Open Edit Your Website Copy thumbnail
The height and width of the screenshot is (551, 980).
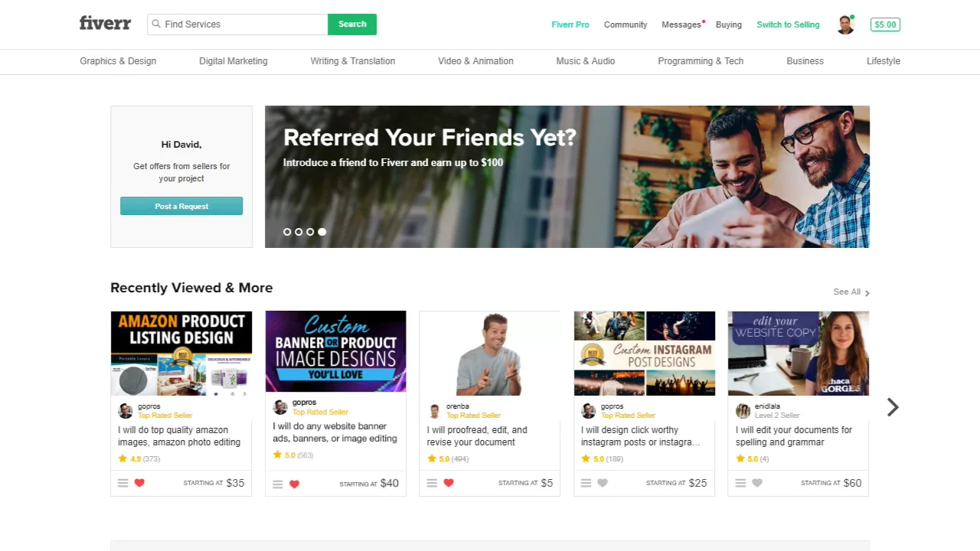799,353
